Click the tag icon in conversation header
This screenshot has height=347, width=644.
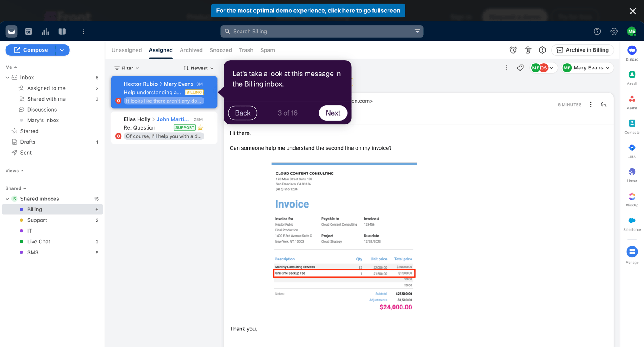pos(520,68)
